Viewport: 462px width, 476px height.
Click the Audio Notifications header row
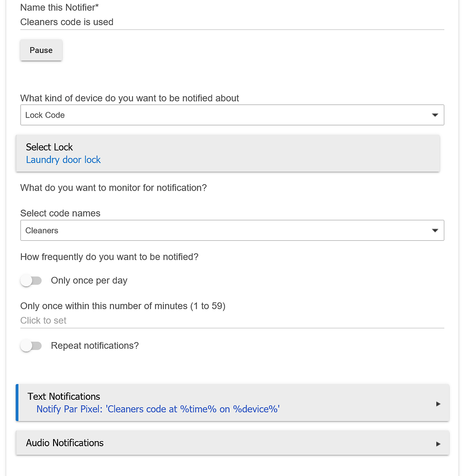[x=65, y=443]
